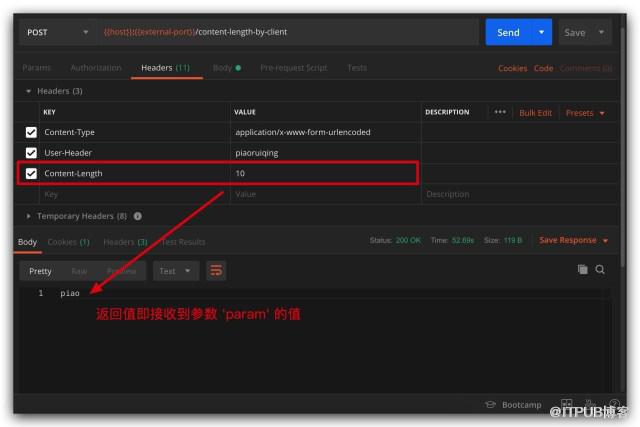This screenshot has height=427, width=640.
Task: Open the response Headers (3) tab
Action: [x=125, y=242]
